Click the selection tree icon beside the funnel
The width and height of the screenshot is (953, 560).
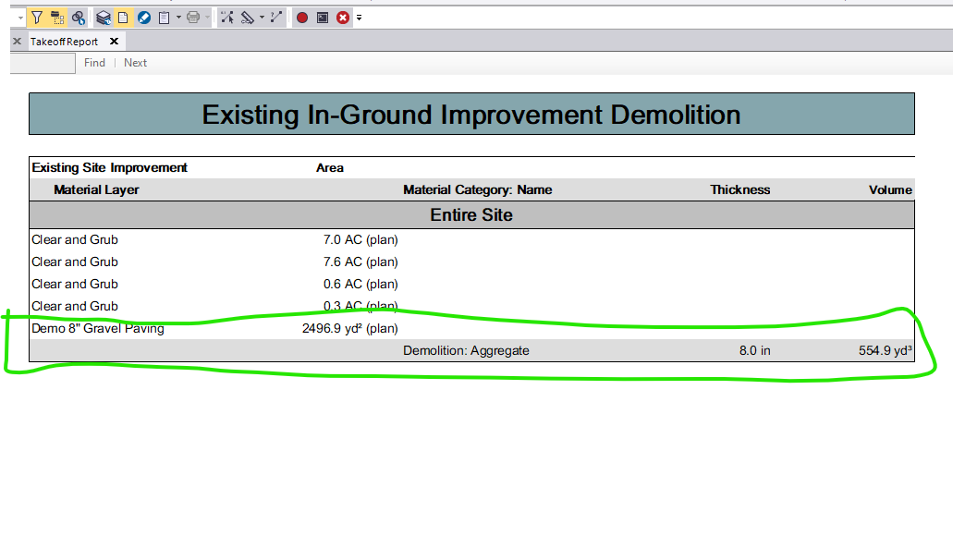click(x=57, y=17)
